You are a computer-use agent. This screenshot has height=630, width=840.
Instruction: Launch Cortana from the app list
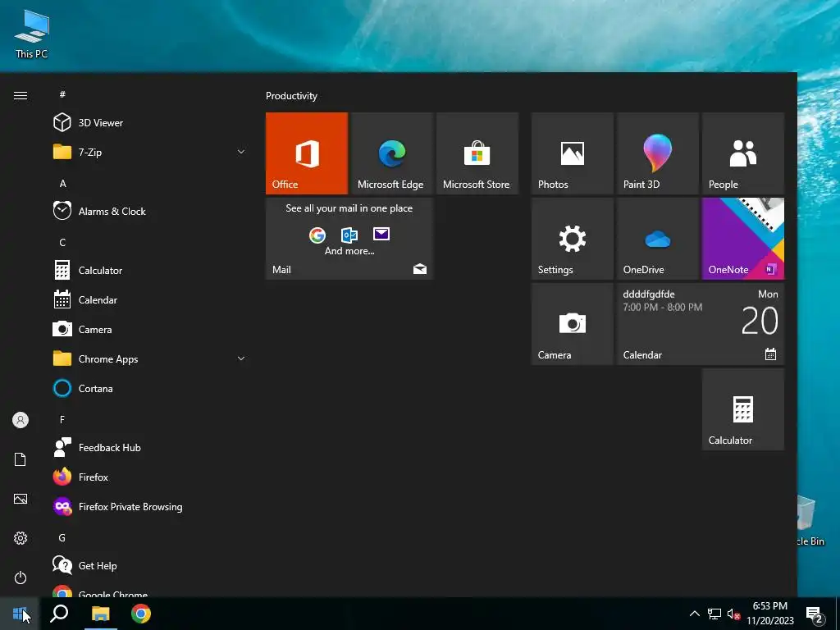coord(150,388)
